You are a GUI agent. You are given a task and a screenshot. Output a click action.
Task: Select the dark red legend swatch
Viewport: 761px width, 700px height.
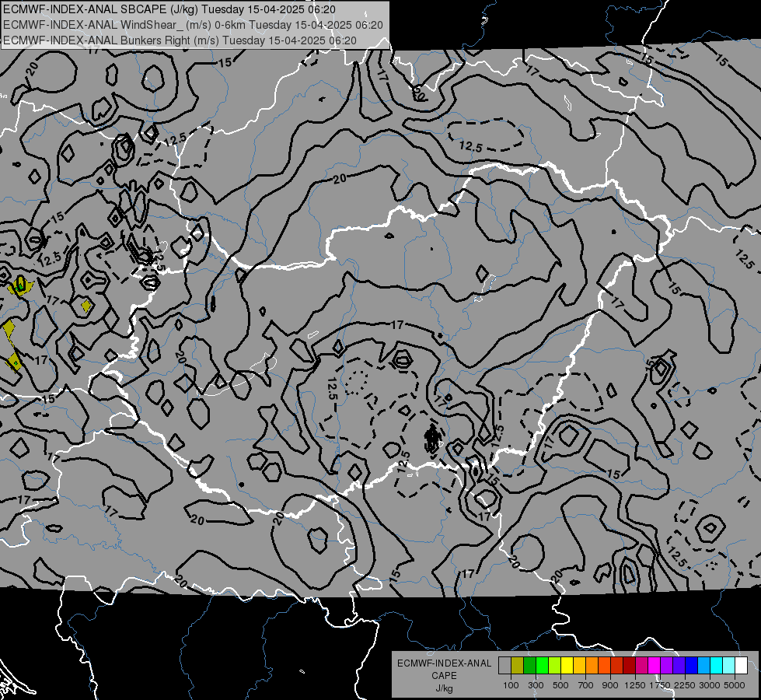(629, 666)
